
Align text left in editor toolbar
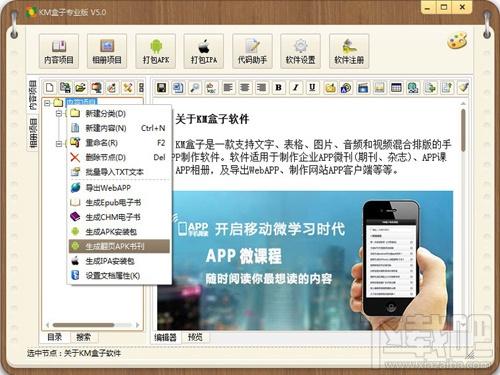pyautogui.click(x=228, y=88)
